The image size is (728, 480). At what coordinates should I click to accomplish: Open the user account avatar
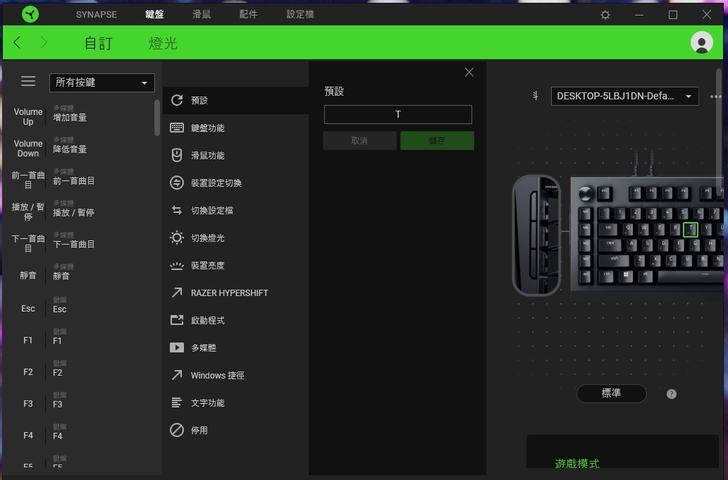(702, 43)
